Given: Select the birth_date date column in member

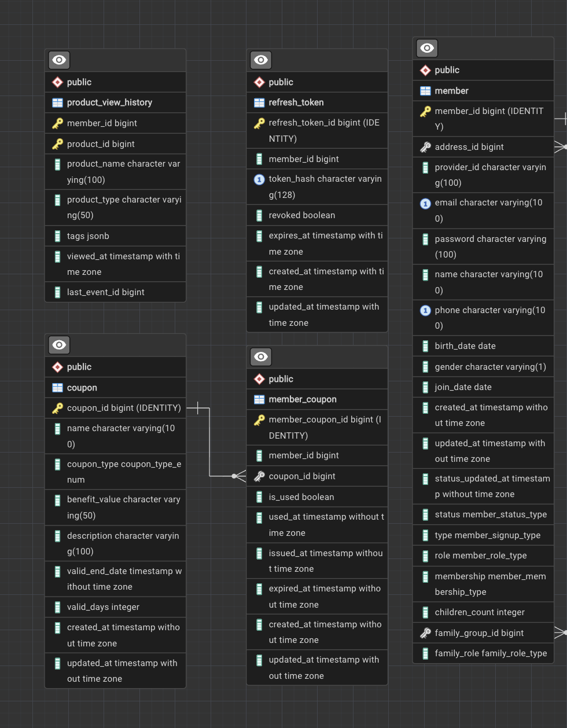Looking at the screenshot, I should click(x=465, y=346).
